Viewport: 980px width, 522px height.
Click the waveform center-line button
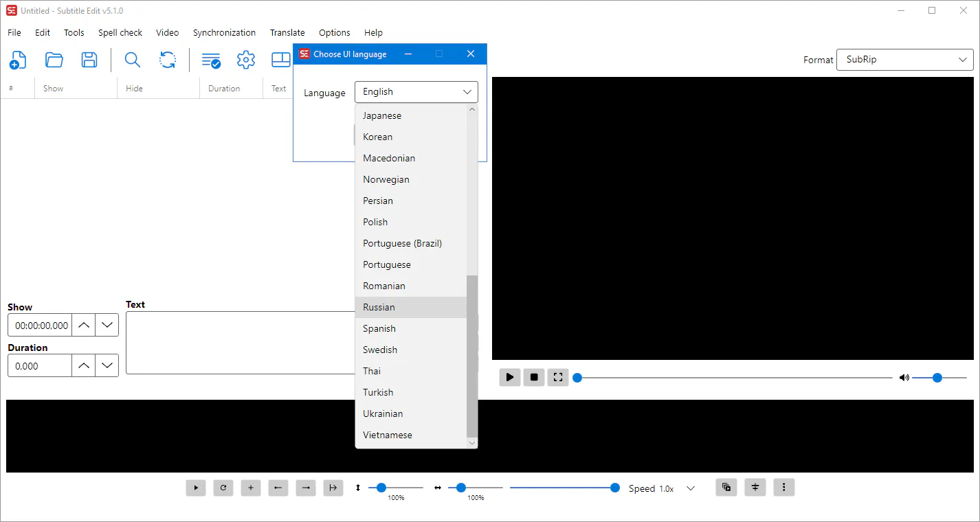tap(755, 488)
